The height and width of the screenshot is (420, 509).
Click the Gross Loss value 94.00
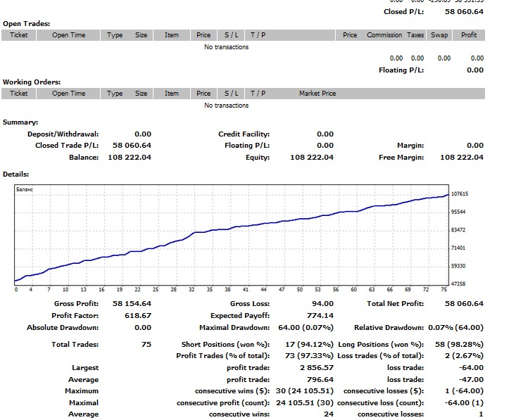(322, 303)
